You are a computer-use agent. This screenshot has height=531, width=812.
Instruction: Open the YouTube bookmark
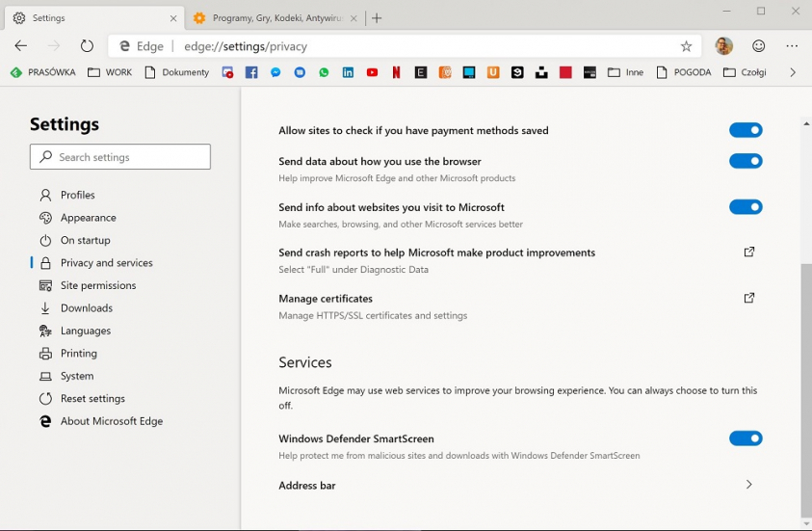[372, 72]
